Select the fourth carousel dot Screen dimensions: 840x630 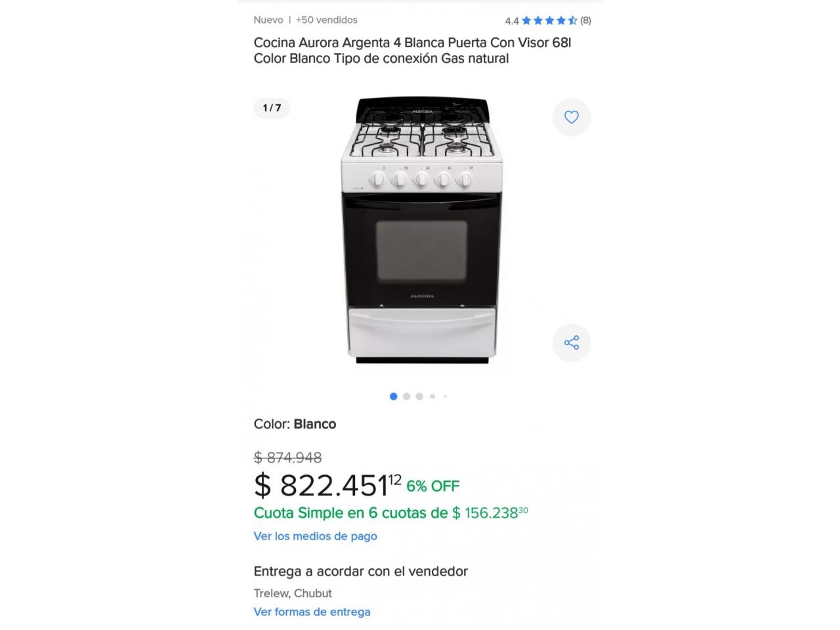[432, 396]
